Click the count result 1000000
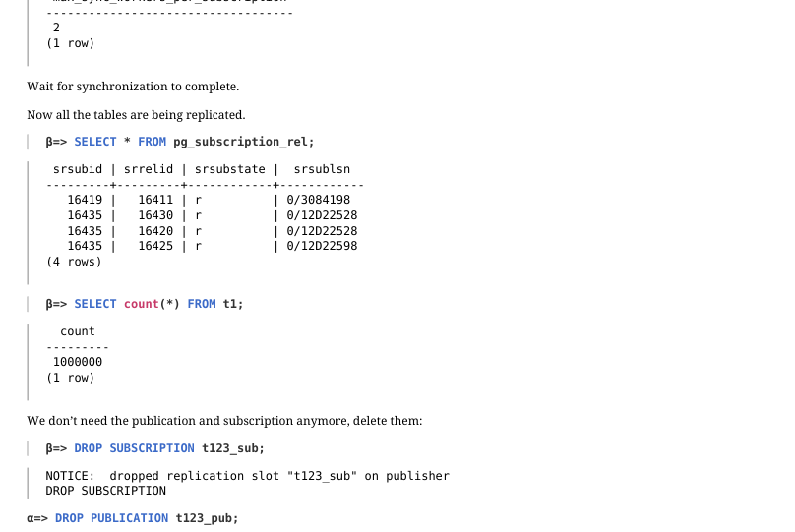The image size is (795, 532). tap(78, 362)
